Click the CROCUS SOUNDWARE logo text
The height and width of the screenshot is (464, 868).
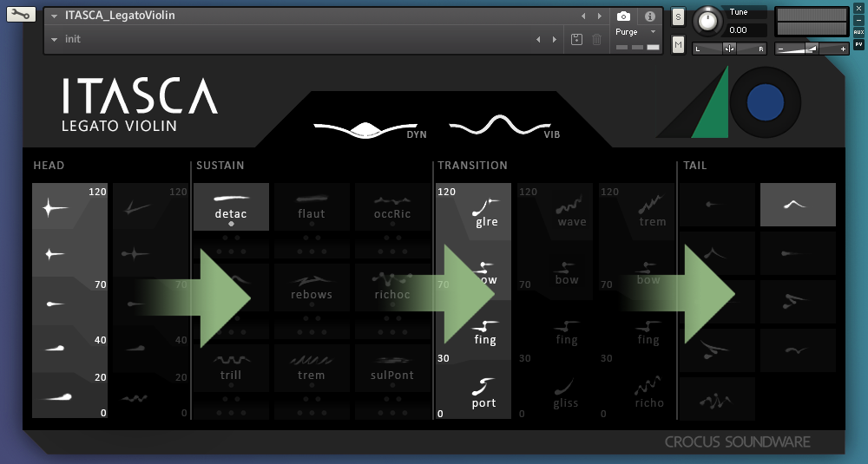[x=737, y=441]
